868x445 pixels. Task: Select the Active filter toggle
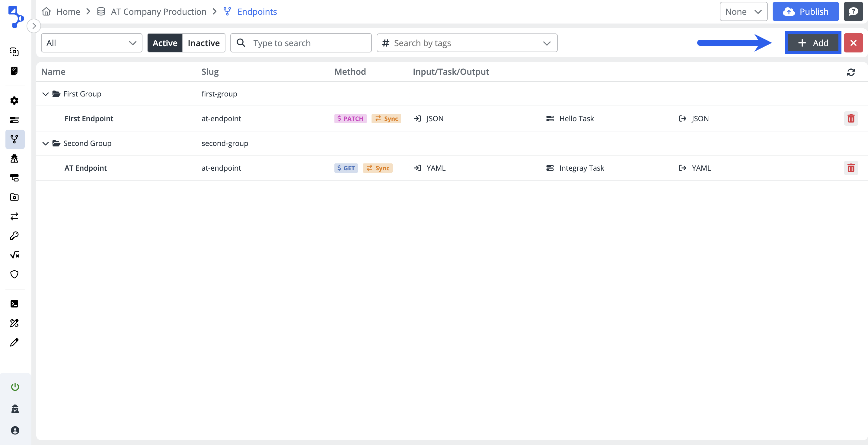pos(165,43)
